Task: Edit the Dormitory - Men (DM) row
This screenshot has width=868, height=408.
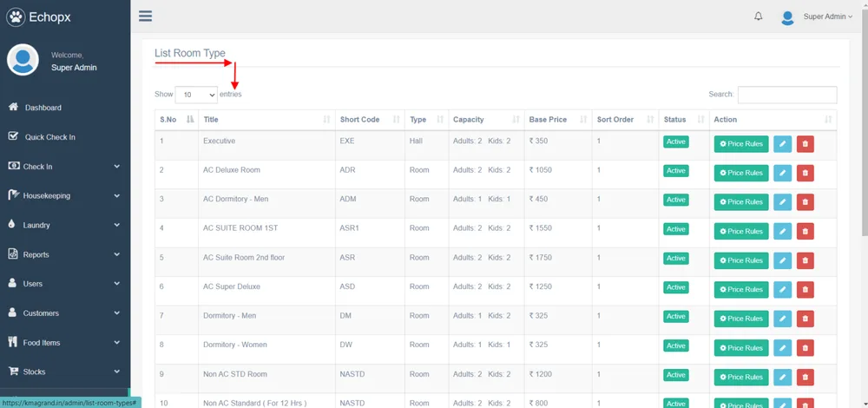Action: click(782, 319)
